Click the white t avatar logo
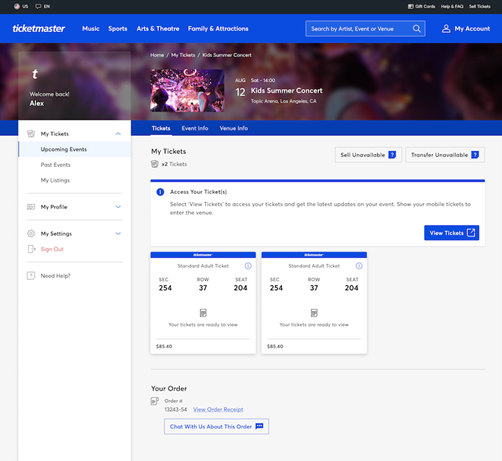This screenshot has width=502, height=461. (35, 74)
